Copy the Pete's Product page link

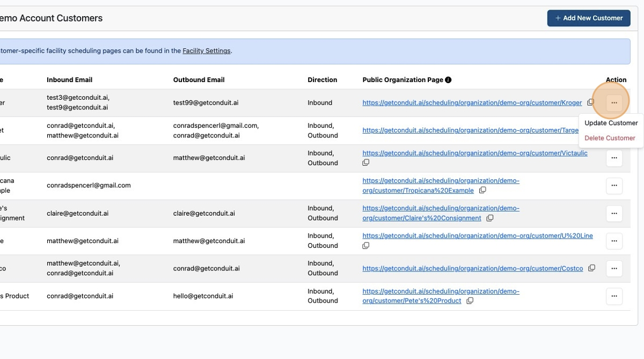pyautogui.click(x=470, y=301)
